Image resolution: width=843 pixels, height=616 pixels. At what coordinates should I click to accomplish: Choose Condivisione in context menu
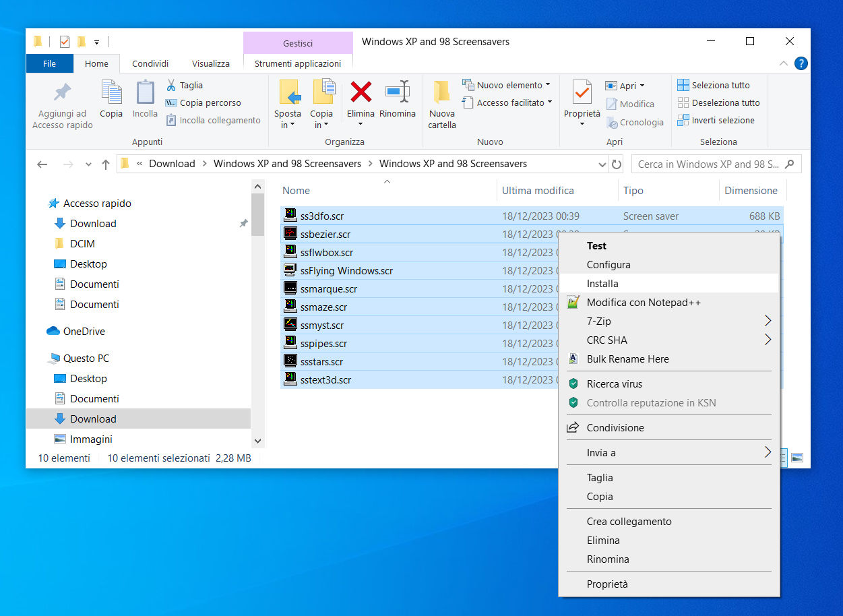tap(669, 428)
